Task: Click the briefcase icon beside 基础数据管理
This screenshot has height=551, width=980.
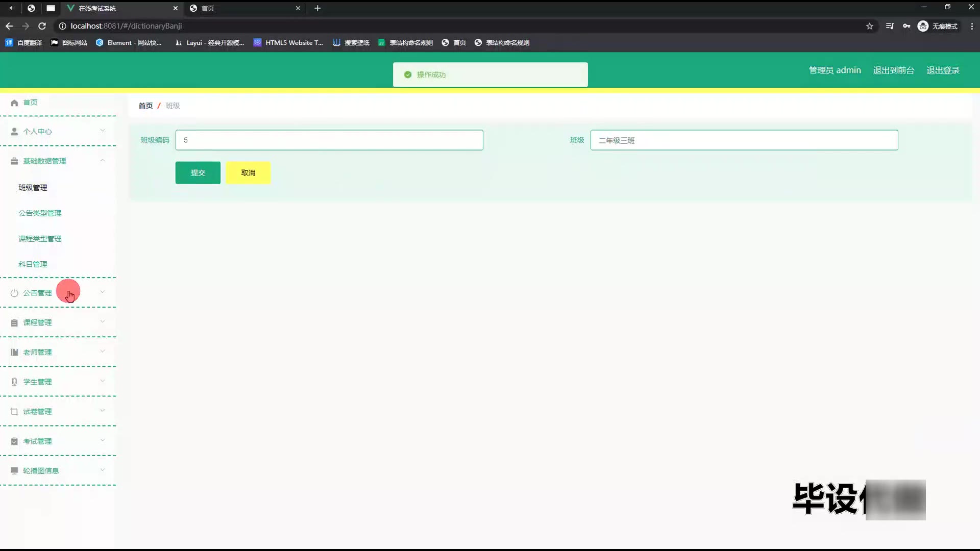Action: point(14,161)
